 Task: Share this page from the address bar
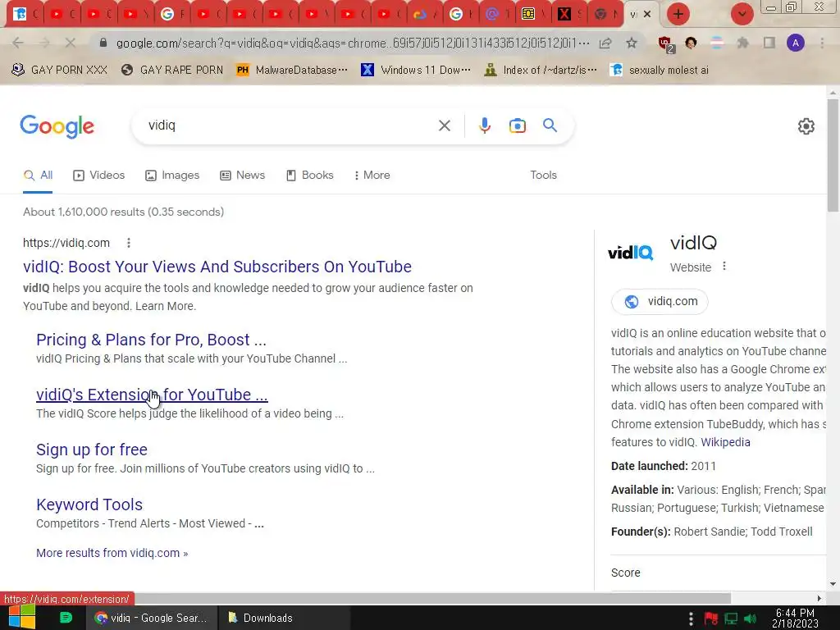(605, 43)
